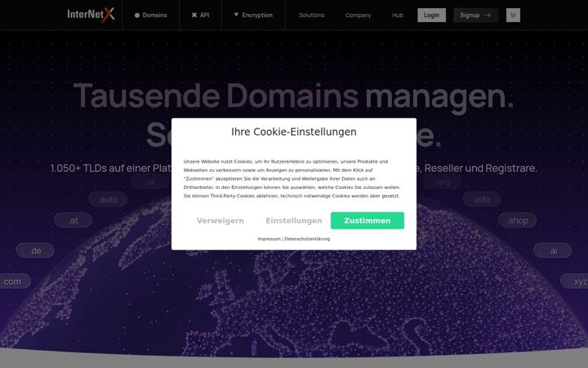Accept cookies with Zustimmen
The width and height of the screenshot is (588, 368).
coord(367,221)
